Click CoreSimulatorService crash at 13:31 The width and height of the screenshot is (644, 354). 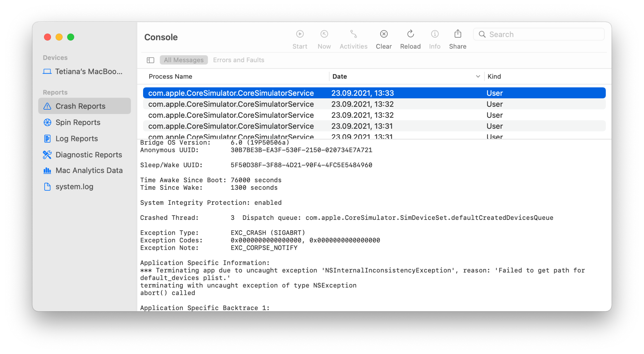[231, 126]
